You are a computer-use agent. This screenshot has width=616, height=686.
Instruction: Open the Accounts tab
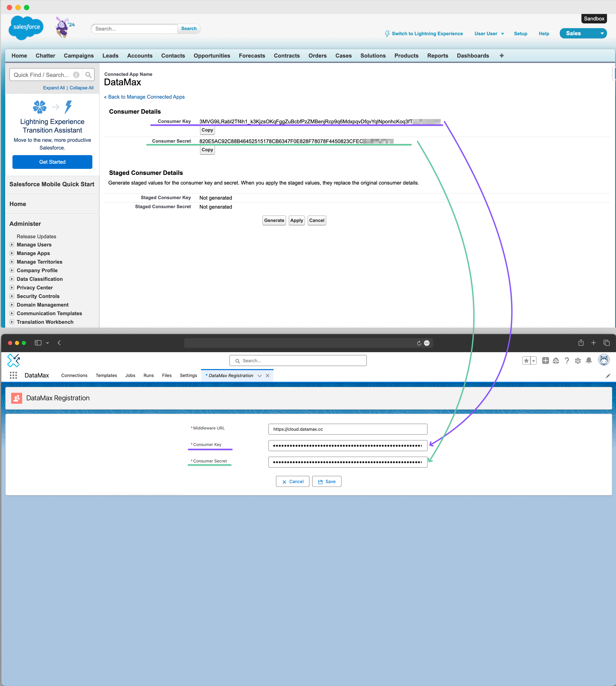click(x=140, y=55)
